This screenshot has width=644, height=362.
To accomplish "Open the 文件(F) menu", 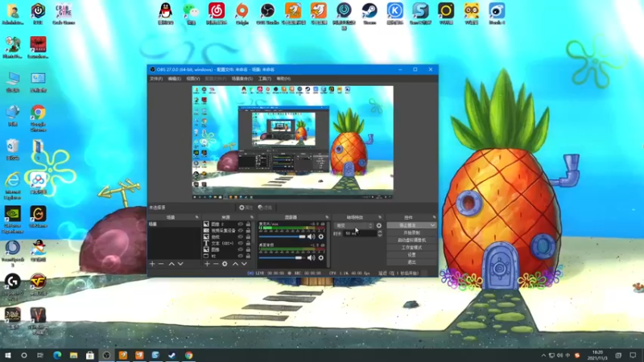I will tap(156, 78).
